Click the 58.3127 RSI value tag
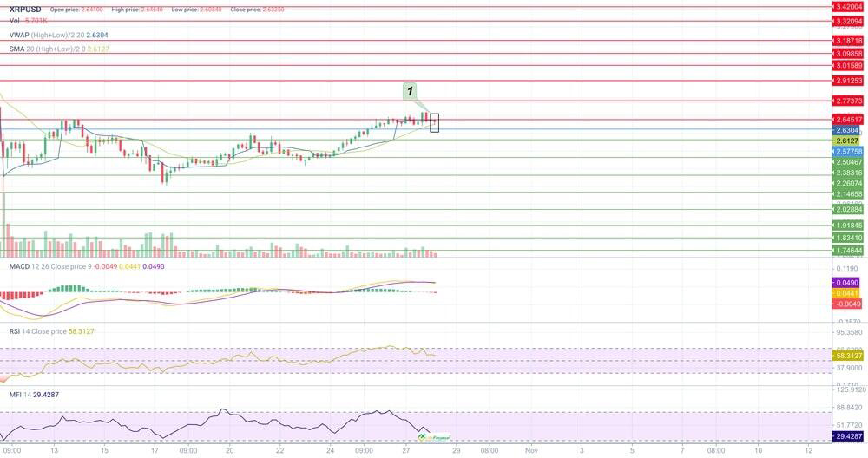Viewport: 868px width, 458px height. [848, 356]
